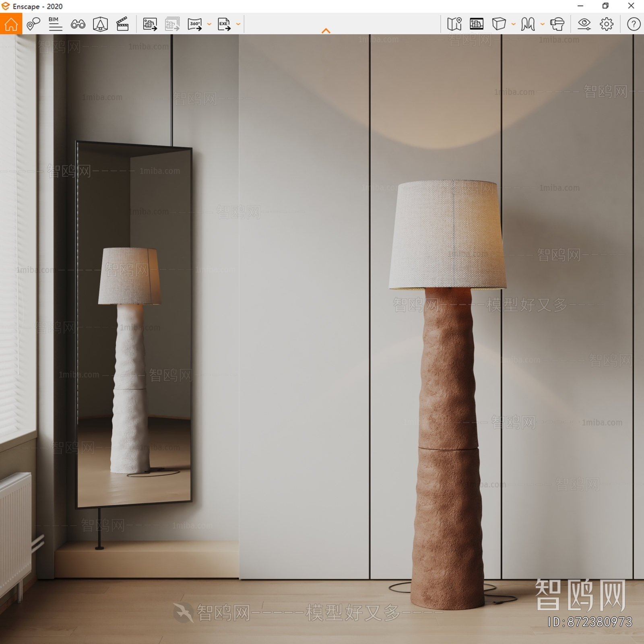The width and height of the screenshot is (644, 644).
Task: Enable the VR headset mode
Action: tap(557, 24)
